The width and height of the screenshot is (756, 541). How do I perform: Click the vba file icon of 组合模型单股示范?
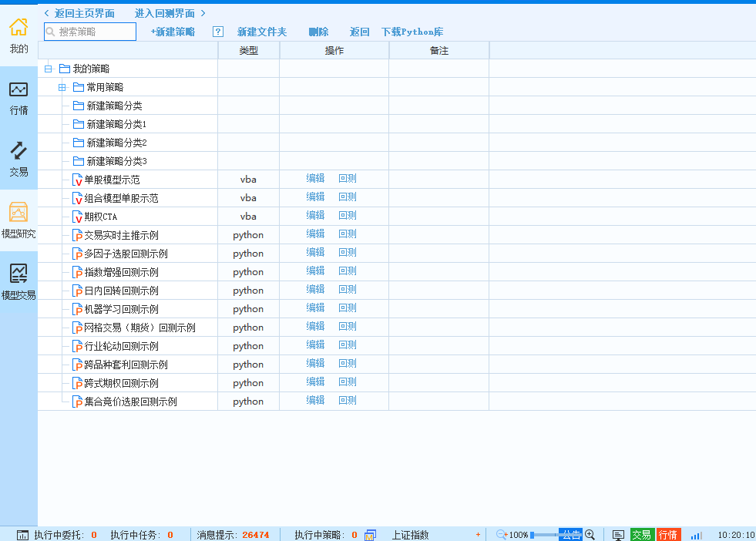click(x=77, y=198)
